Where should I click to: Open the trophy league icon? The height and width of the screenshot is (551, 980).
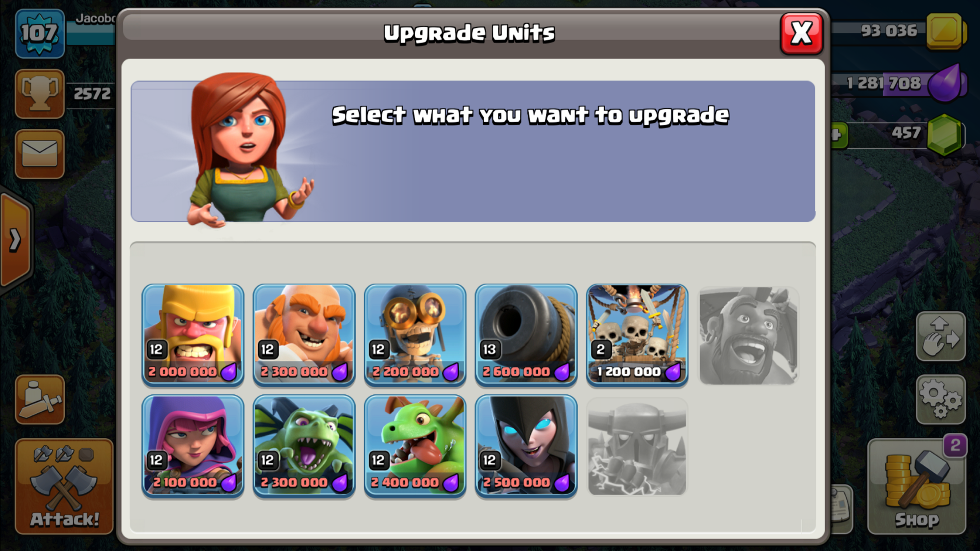click(40, 94)
